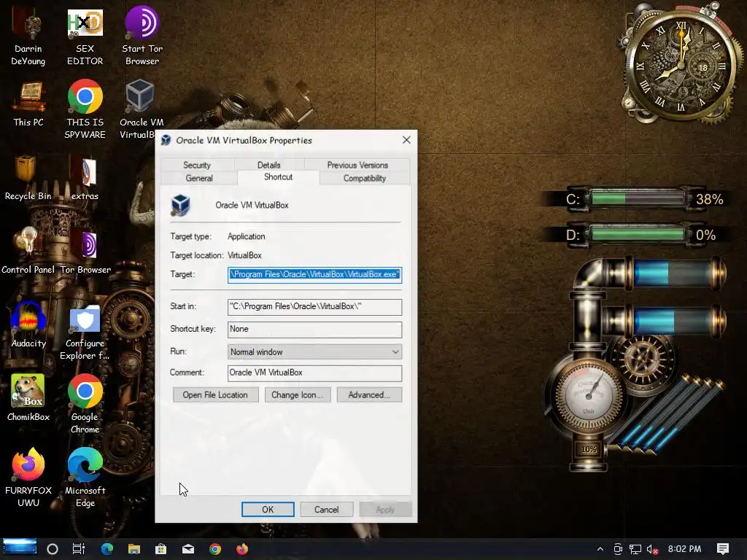Open the Action Center notifications icon
Screen dimensions: 747x560
pos(723,549)
